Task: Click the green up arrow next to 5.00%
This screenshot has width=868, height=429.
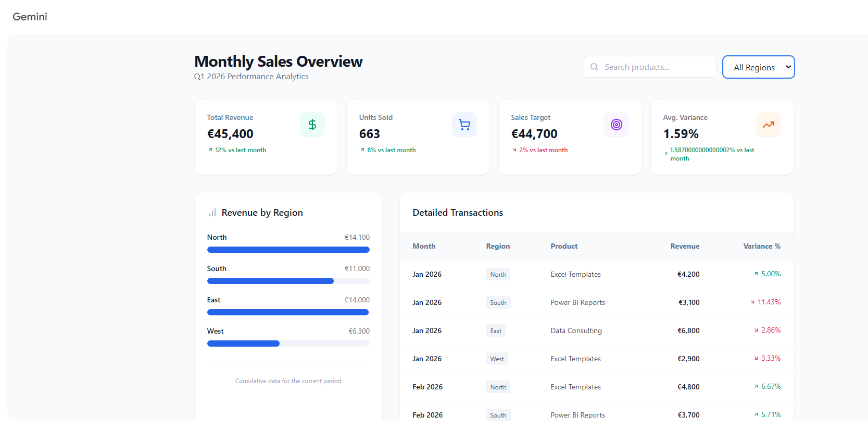Action: click(756, 274)
